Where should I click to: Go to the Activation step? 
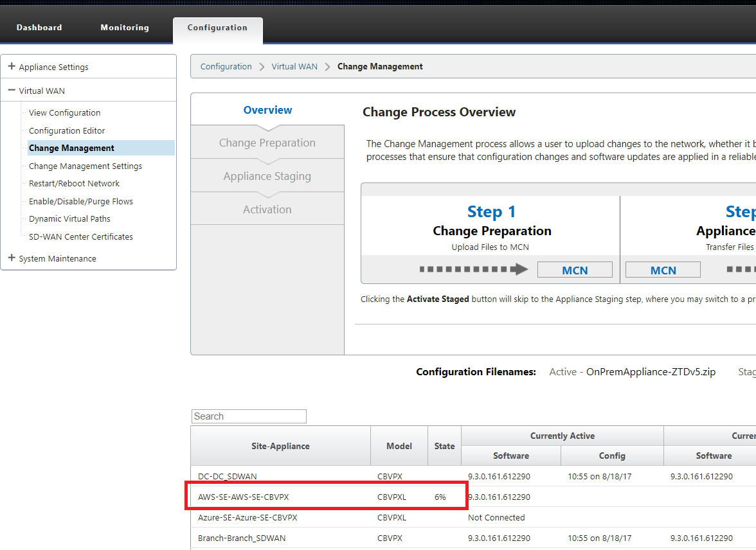tap(267, 209)
